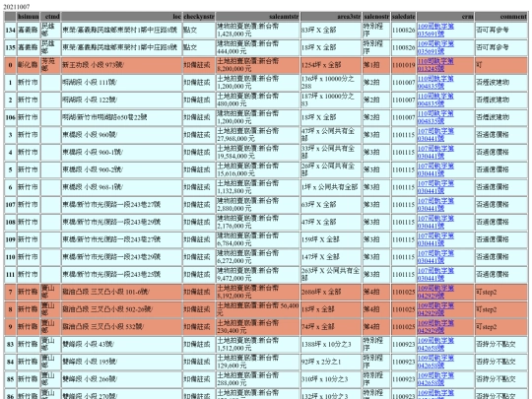Image resolution: width=532 pixels, height=399 pixels.
Task: Select the 27,968,000 元 price cell in row 3
Action: coord(258,135)
